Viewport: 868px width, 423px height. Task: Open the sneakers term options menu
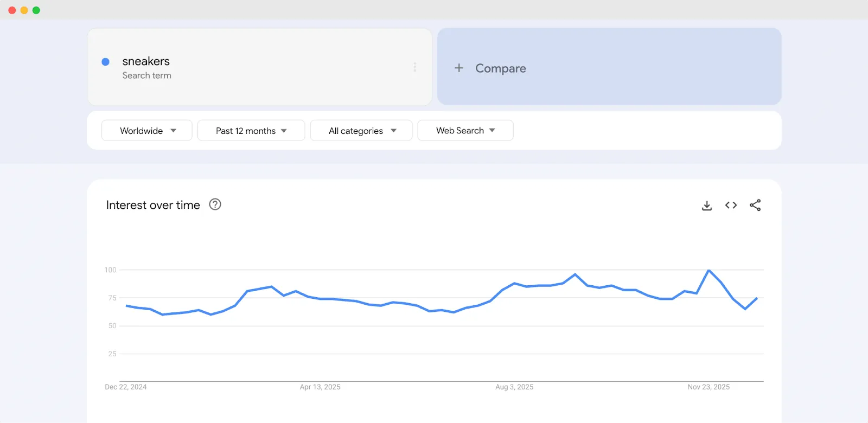point(415,67)
